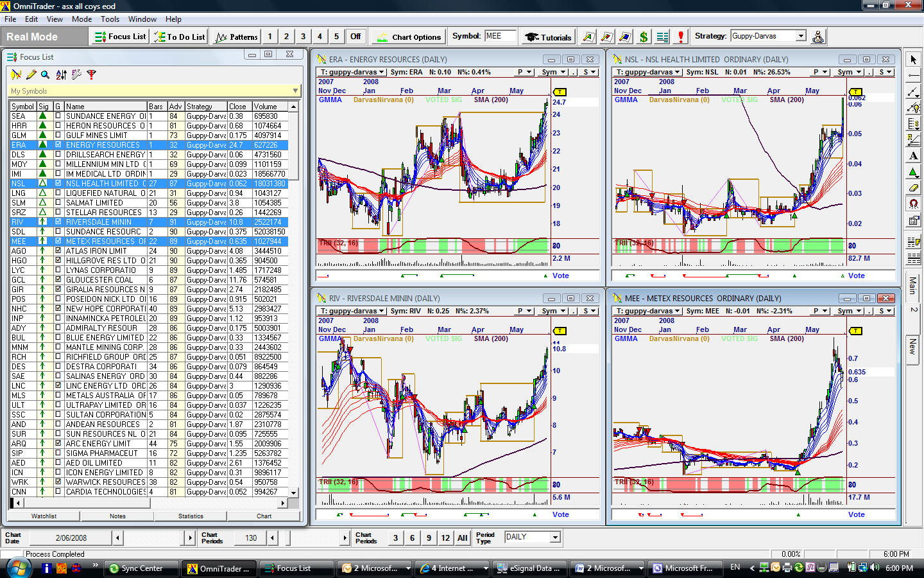Click the red filter funnel icon in Focus List
924x578 pixels.
point(92,75)
